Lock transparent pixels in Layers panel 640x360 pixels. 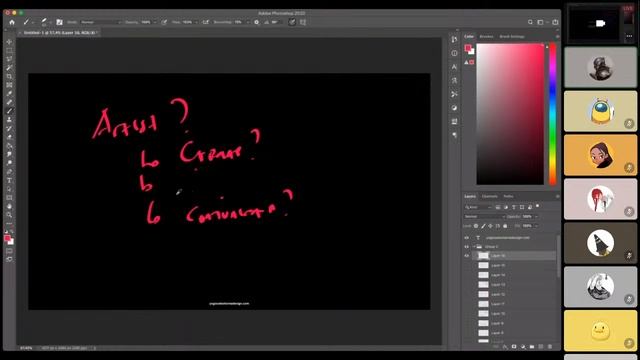[476, 226]
